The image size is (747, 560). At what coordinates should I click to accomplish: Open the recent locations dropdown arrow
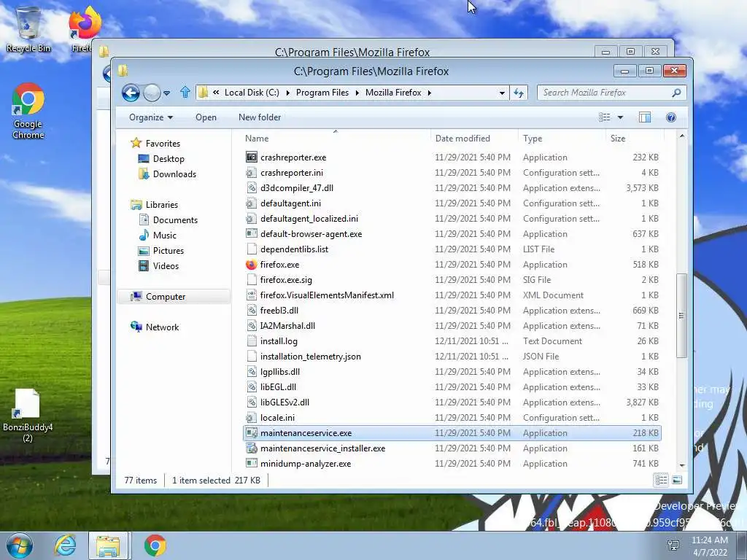[x=167, y=93]
